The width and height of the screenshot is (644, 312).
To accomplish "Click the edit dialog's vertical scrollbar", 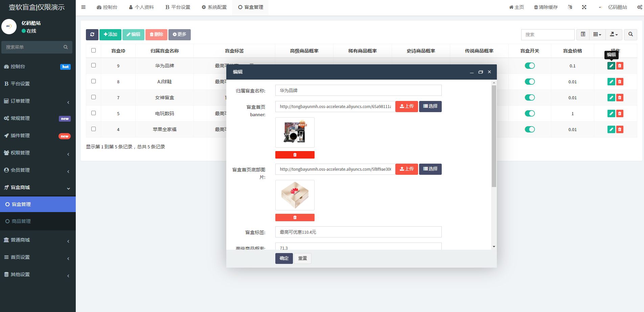I will pyautogui.click(x=494, y=136).
